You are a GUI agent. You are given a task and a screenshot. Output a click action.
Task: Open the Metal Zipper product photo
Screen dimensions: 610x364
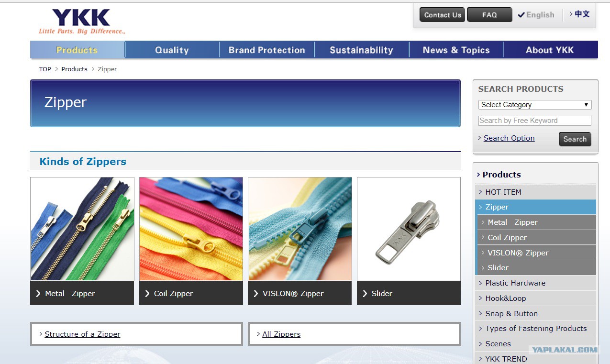[82, 229]
